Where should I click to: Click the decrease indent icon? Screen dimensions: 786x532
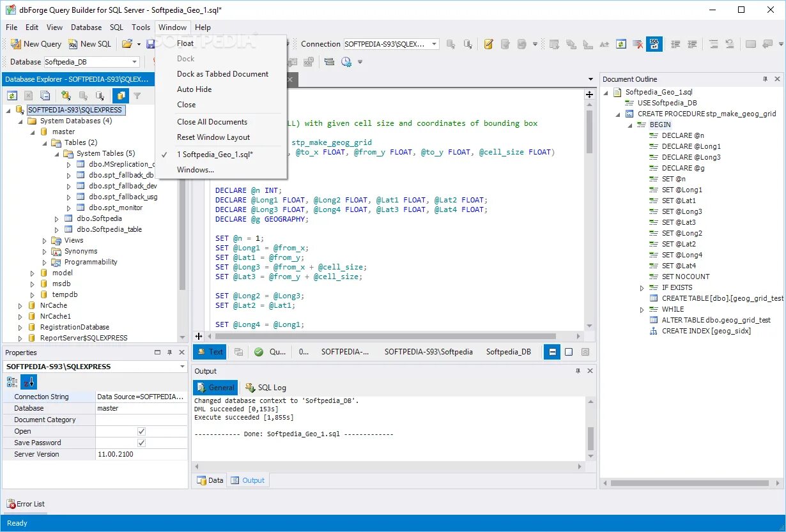tap(675, 44)
